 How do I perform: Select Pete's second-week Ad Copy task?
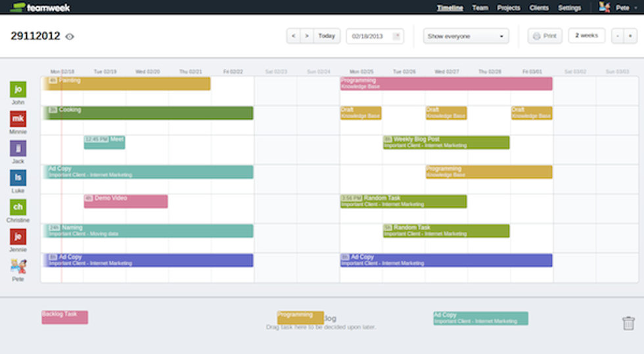coord(446,260)
